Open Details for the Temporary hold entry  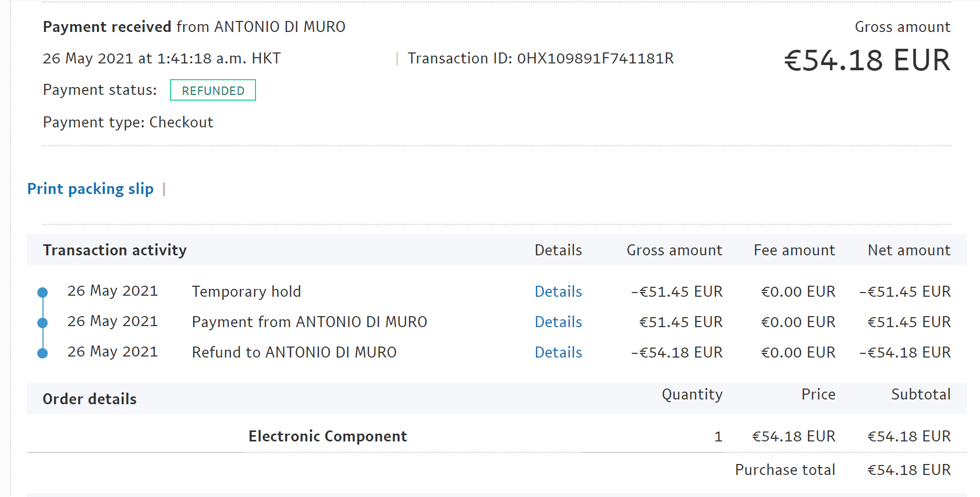(x=558, y=291)
